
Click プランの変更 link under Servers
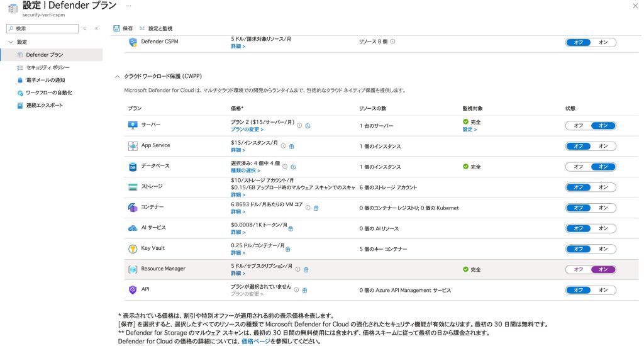point(247,129)
